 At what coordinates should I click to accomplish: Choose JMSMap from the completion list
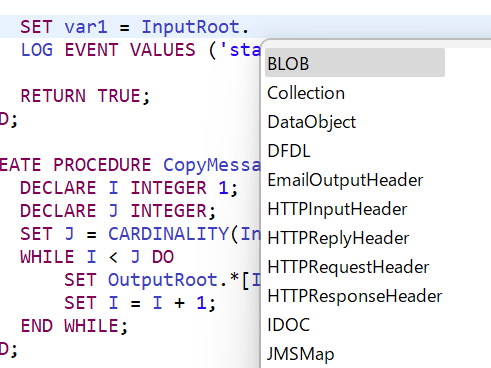pos(300,354)
